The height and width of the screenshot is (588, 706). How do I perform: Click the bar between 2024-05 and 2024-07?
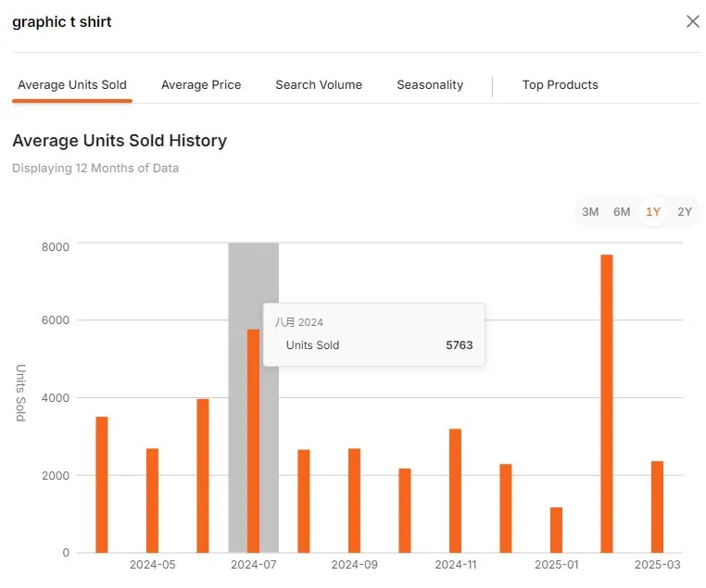pos(203,476)
